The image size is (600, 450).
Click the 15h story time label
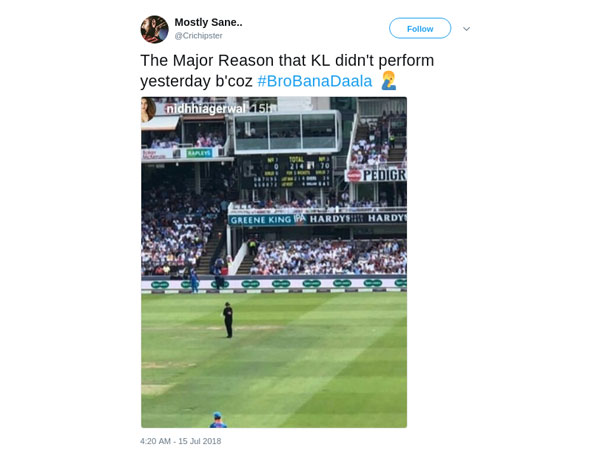(262, 108)
